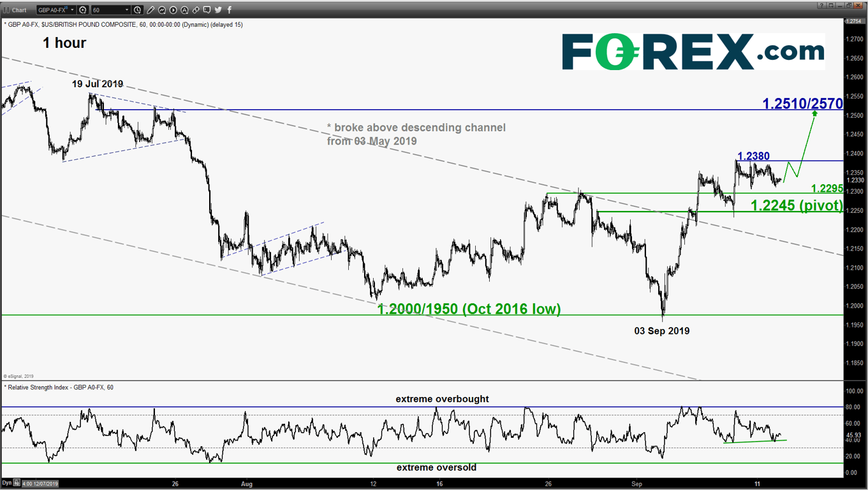Screen dimensions: 868x490
Task: Select the pencil drawing tool
Action: pyautogui.click(x=151, y=10)
